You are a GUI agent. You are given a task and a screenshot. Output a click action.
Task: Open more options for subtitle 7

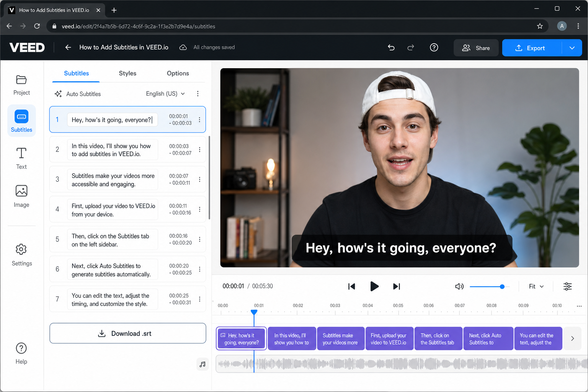(x=199, y=299)
